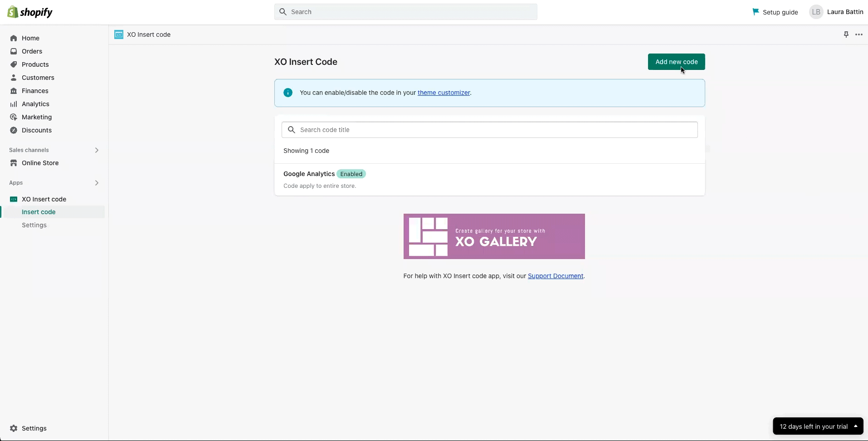
Task: Click the XO Insert code header app icon
Action: pos(119,34)
